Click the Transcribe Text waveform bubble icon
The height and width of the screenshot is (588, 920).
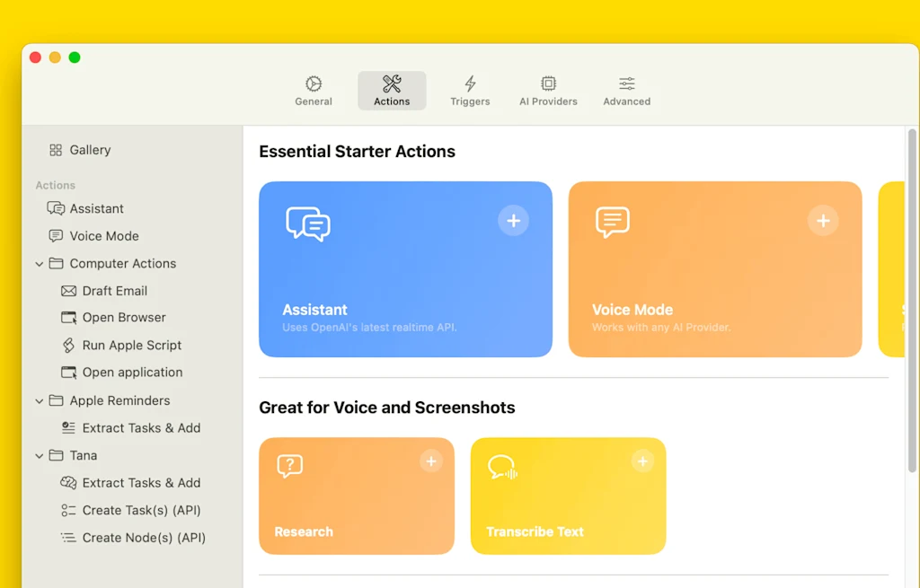(x=503, y=467)
